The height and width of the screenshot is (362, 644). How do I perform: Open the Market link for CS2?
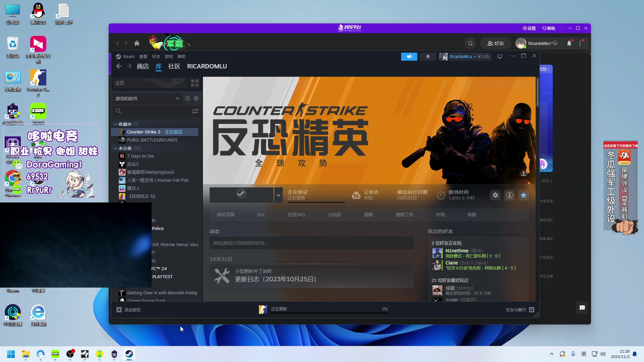(x=440, y=215)
